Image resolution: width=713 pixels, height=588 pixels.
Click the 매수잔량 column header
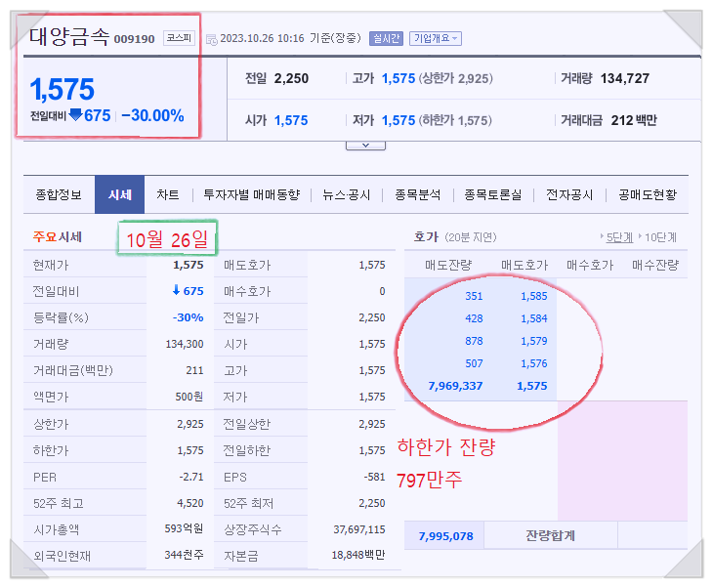coord(655,265)
